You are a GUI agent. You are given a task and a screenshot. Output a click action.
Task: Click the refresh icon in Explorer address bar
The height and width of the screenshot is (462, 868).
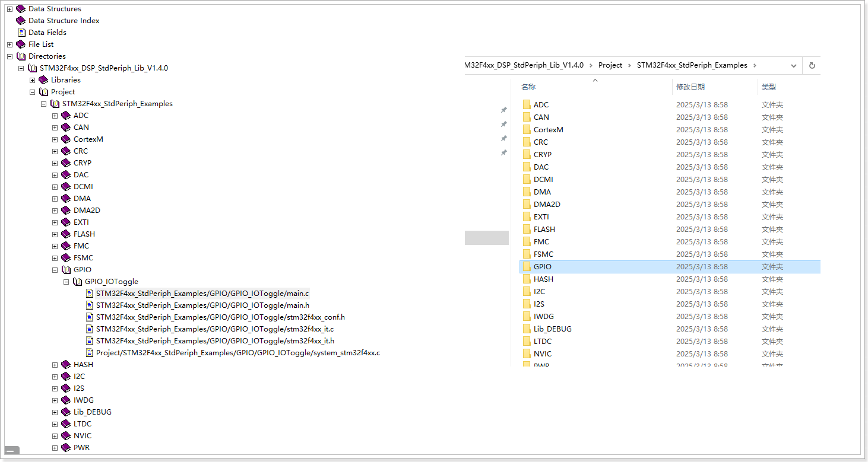(x=812, y=66)
